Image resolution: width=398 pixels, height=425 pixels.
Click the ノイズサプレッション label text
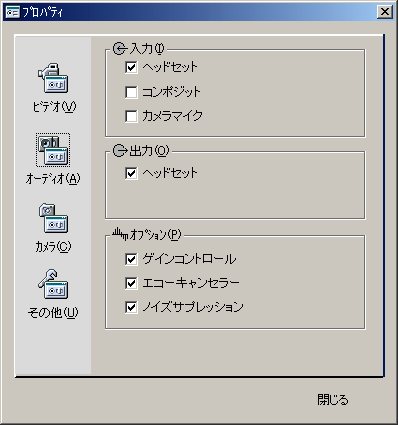[x=193, y=307]
